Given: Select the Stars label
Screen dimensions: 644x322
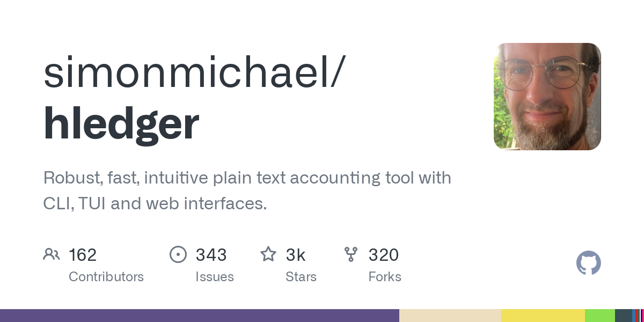Looking at the screenshot, I should pyautogui.click(x=301, y=277).
